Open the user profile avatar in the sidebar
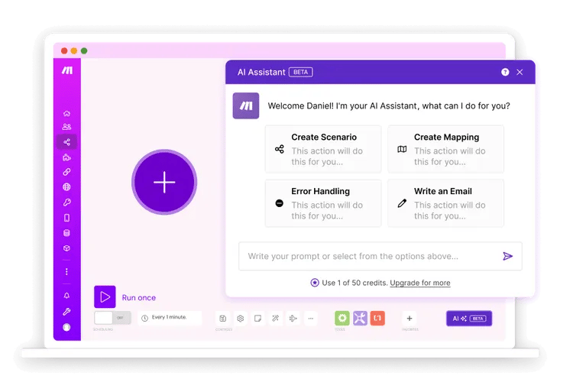This screenshot has width=573, height=392. tap(66, 327)
